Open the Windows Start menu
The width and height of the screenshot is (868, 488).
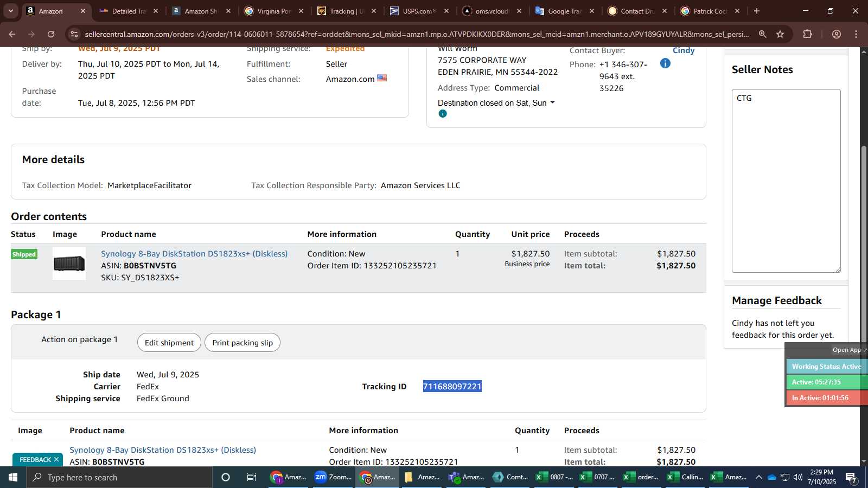13,477
